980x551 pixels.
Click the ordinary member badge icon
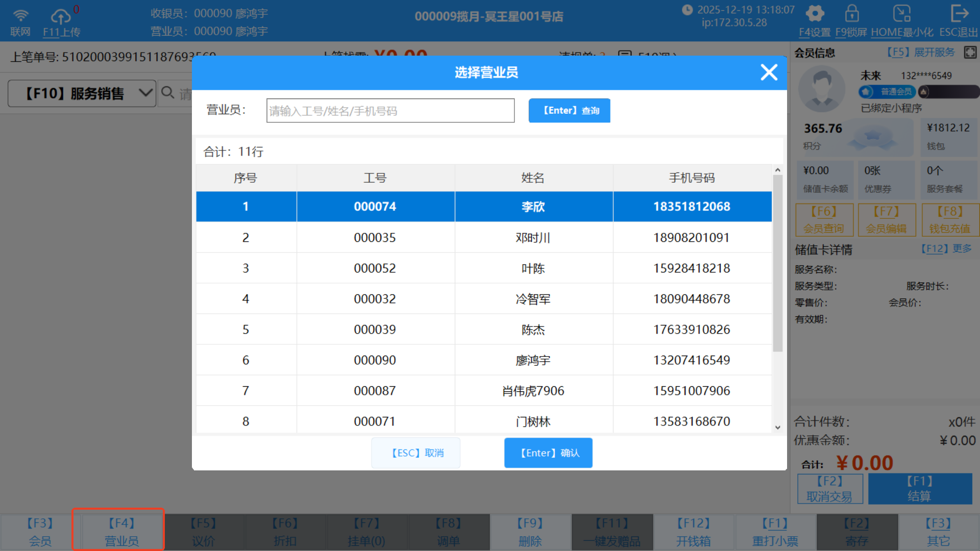tap(866, 92)
